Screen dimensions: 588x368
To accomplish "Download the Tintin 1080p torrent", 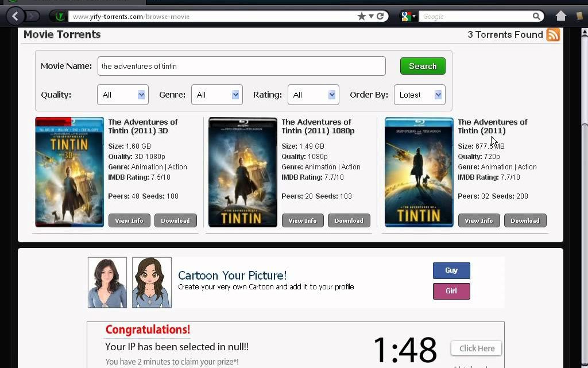I will (349, 220).
